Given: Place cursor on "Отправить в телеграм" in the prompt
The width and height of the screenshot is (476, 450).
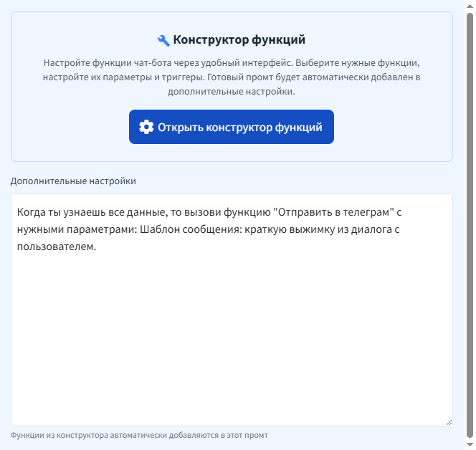Looking at the screenshot, I should pyautogui.click(x=335, y=214).
